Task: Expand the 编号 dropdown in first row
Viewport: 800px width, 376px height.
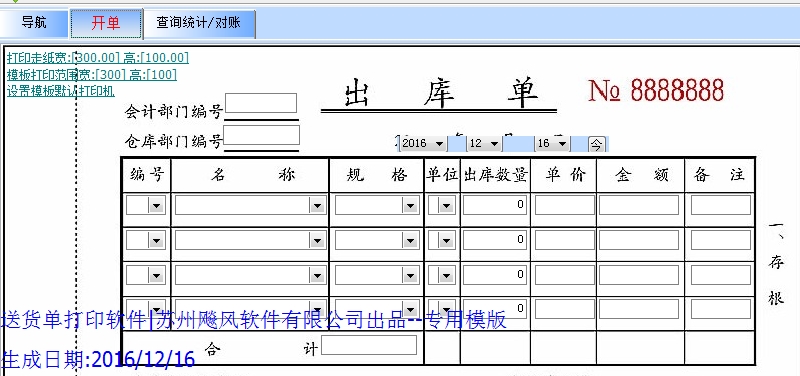Action: coord(157,206)
